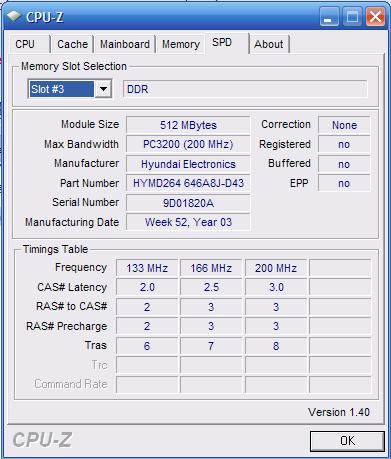Click the Serial Number field 9D01820A
Viewport: 391px width, 459px height.
click(x=188, y=203)
